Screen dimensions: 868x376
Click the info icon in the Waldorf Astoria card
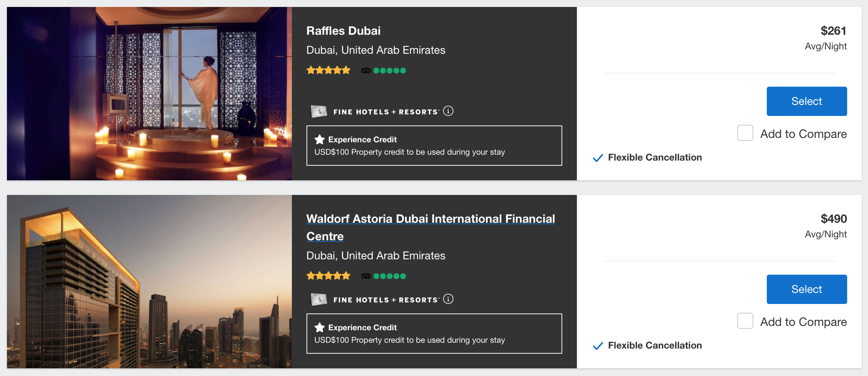pyautogui.click(x=448, y=299)
